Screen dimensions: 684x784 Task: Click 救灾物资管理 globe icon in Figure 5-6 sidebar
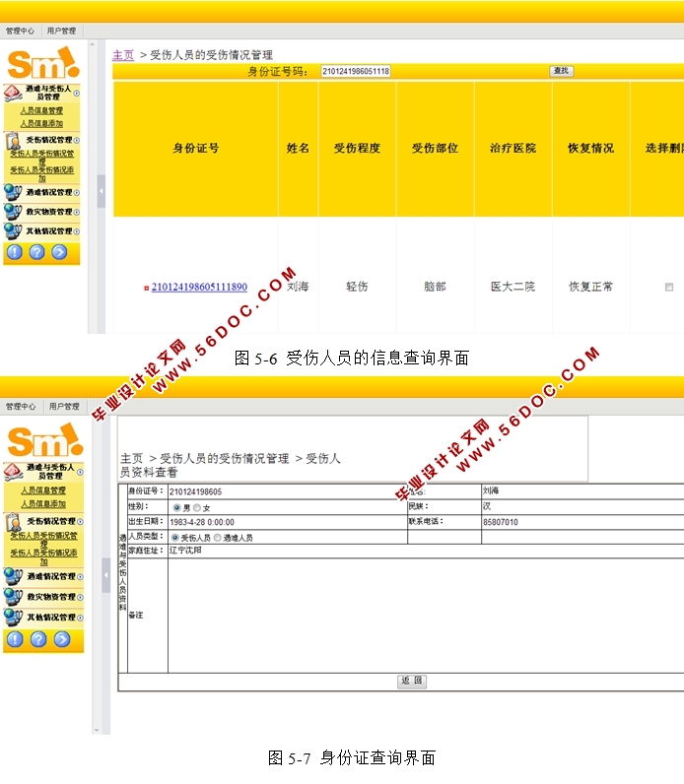pos(13,212)
